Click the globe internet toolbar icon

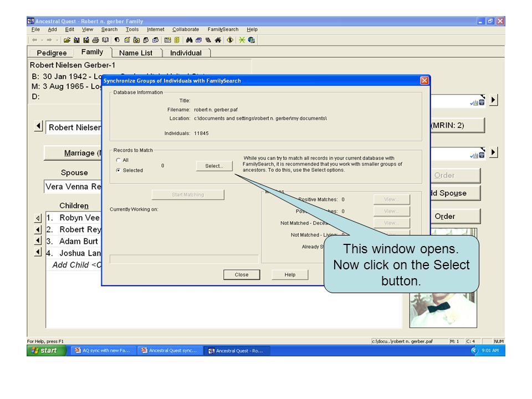pos(252,40)
